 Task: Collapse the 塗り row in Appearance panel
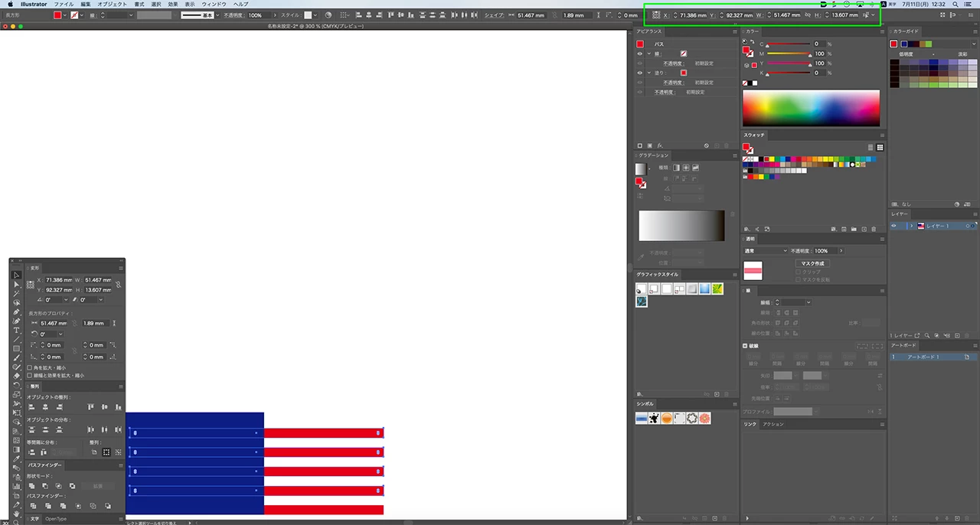click(649, 73)
